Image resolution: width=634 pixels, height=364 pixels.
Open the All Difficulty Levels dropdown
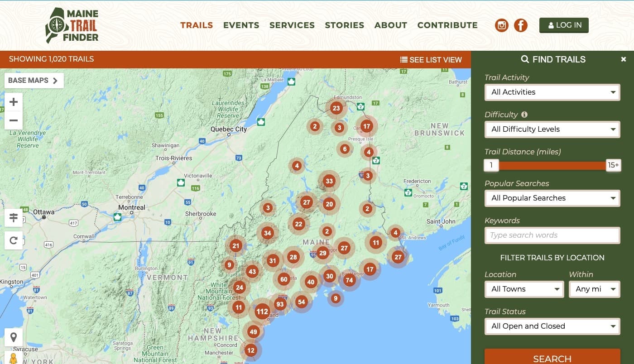[x=552, y=129]
